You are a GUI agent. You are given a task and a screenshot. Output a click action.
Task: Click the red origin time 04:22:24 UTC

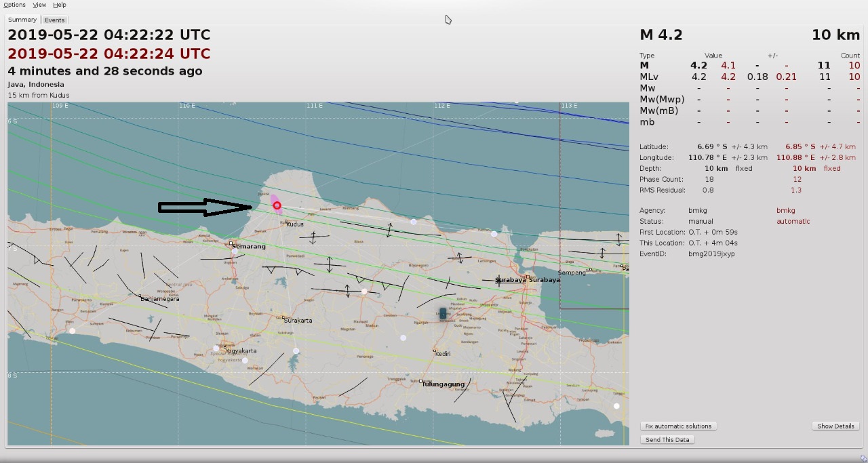point(109,54)
